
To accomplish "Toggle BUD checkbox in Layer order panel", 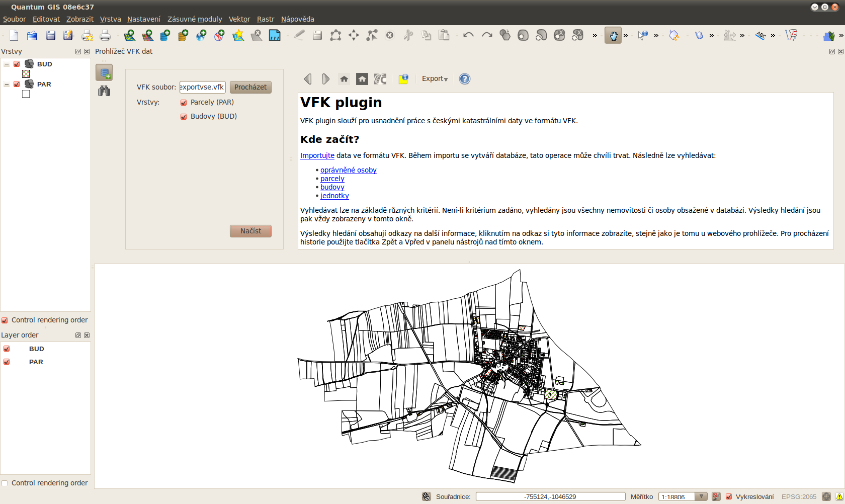I will pyautogui.click(x=7, y=349).
